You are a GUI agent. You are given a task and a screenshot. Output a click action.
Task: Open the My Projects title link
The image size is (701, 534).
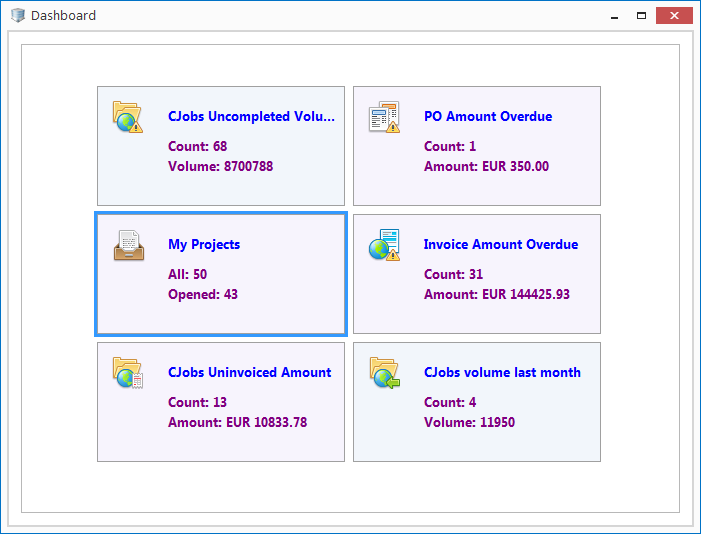click(x=204, y=244)
